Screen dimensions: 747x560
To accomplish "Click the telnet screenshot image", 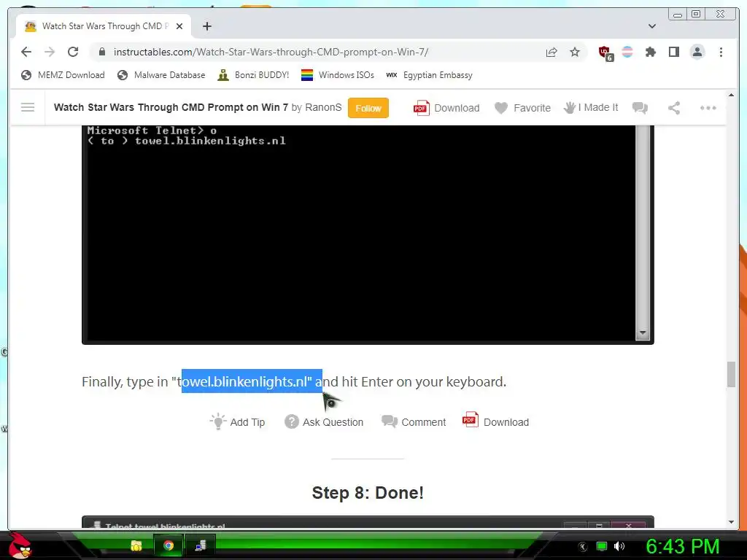I will [368, 234].
